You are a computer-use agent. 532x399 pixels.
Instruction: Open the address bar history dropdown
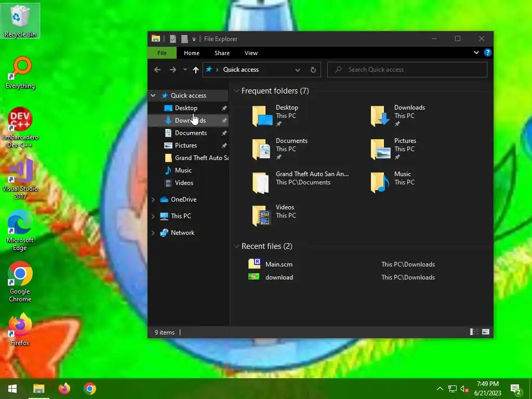click(x=298, y=70)
